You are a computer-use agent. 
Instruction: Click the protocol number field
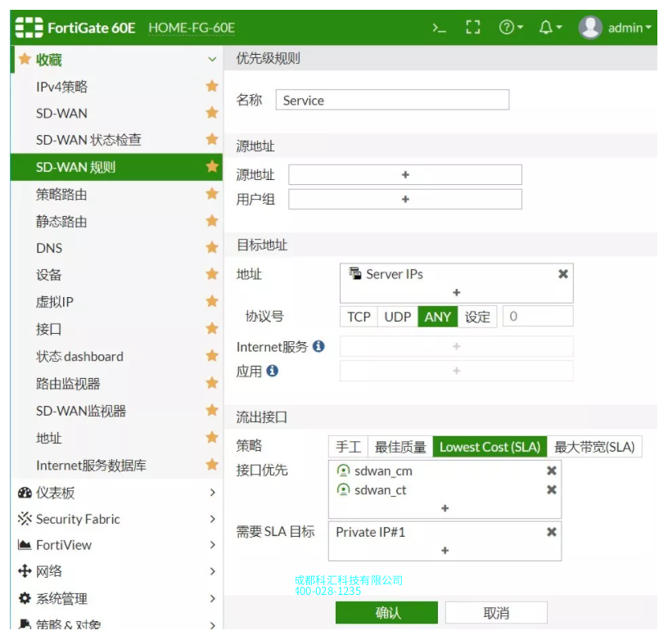pos(538,316)
